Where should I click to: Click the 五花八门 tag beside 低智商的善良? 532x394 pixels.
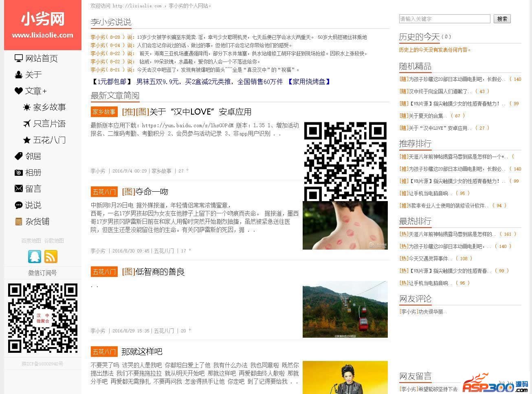104,272
